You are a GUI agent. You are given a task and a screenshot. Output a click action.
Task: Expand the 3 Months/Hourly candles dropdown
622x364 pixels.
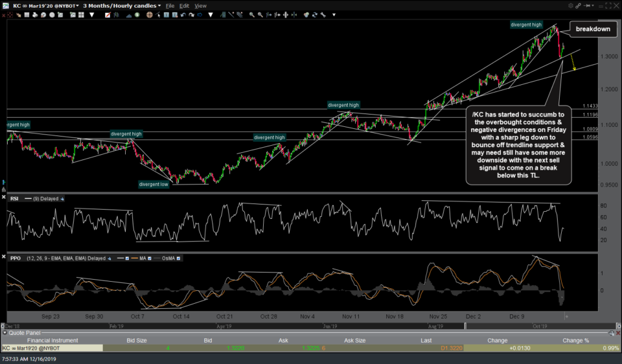point(159,5)
